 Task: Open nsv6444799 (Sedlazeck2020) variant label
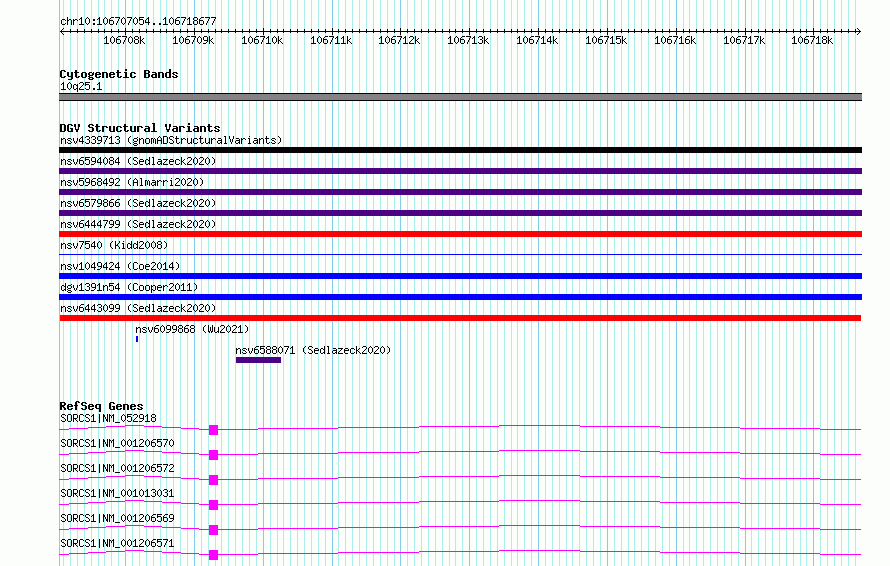click(138, 224)
